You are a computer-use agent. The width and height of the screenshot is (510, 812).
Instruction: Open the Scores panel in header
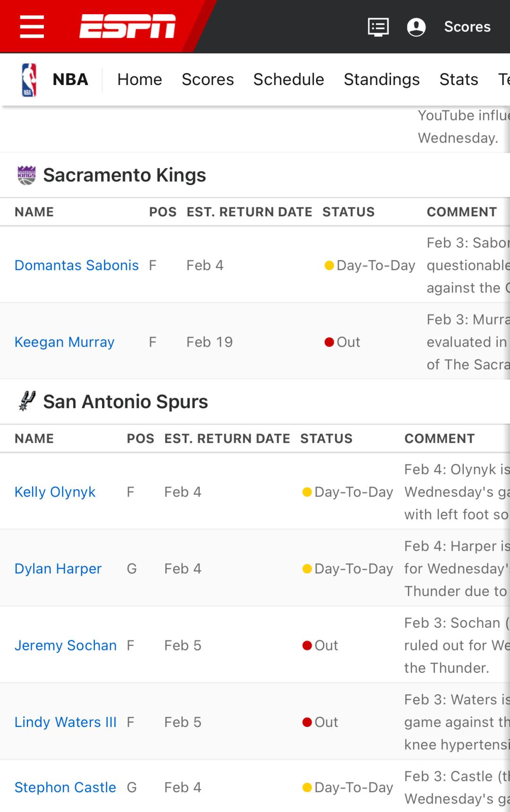467,27
